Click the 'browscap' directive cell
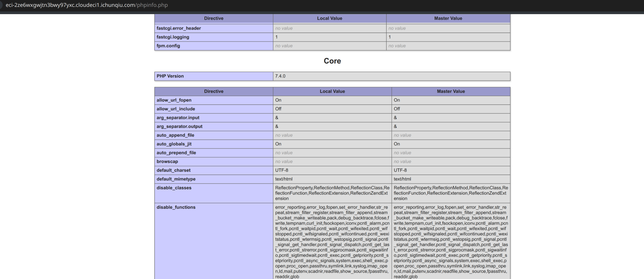The width and height of the screenshot is (644, 279). point(214,161)
